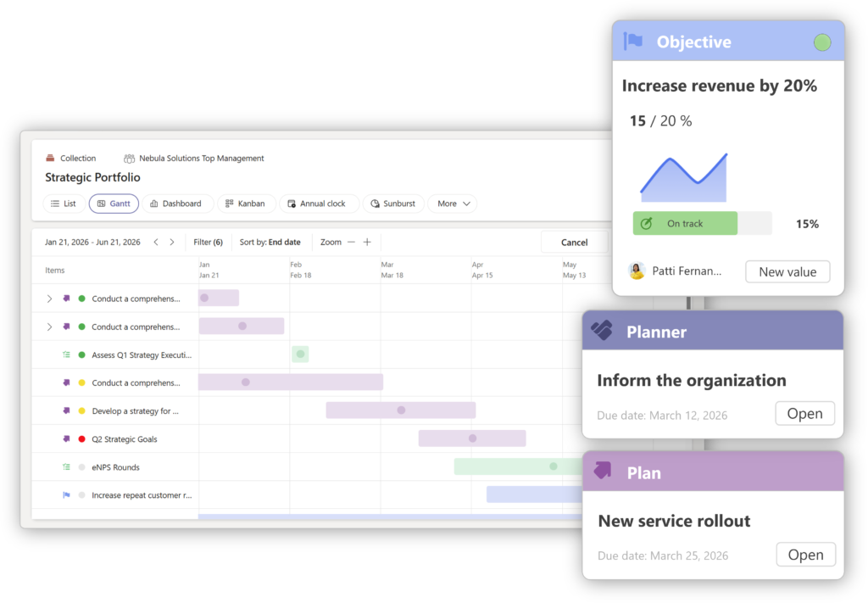Click green status circle on Objective card
This screenshot has height=603, width=868.
pos(821,42)
